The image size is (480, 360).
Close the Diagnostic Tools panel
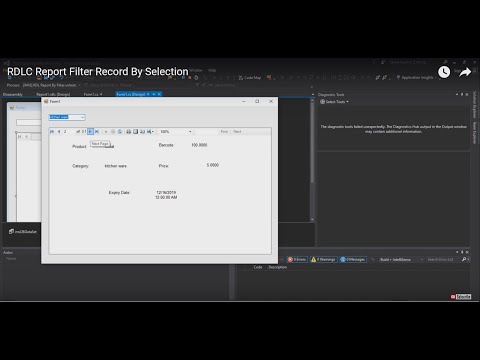pyautogui.click(x=467, y=95)
